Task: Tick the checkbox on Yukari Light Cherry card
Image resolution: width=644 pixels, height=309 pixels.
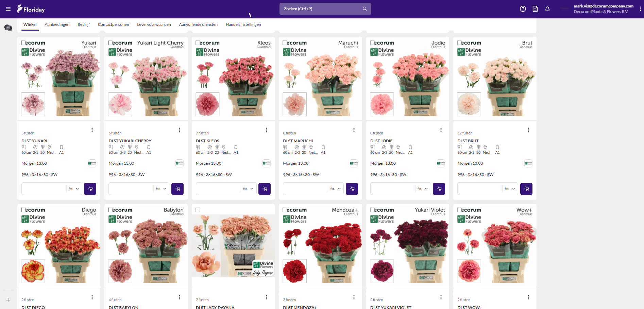Action: (111, 43)
